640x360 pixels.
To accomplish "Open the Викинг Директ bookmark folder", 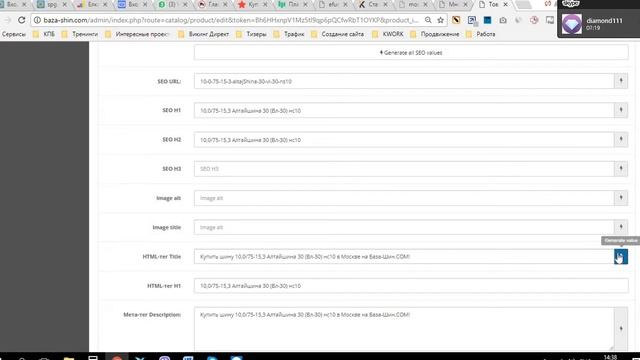I will click(204, 34).
